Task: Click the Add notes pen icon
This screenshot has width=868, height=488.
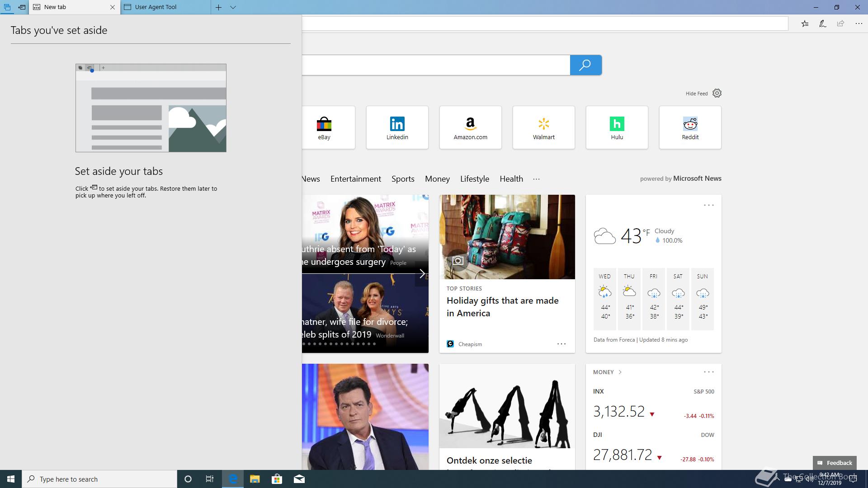Action: coord(823,23)
